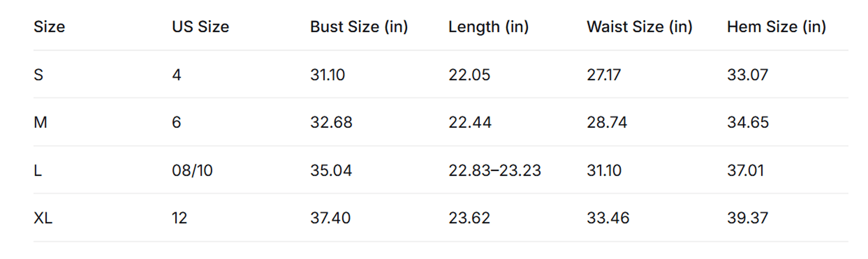Image resolution: width=868 pixels, height=259 pixels.
Task: Click the Size column header
Action: (49, 27)
